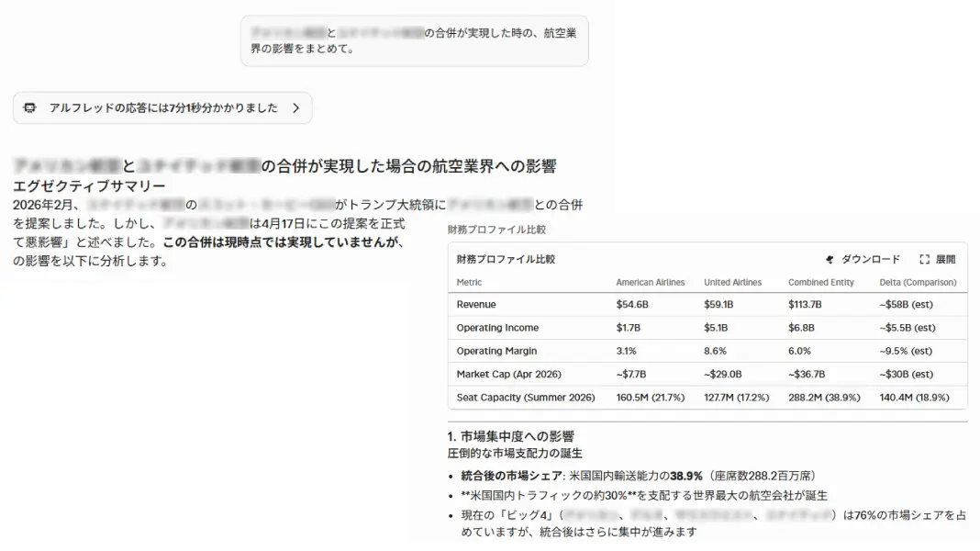Click the 1. 市場集中度への影響 heading

click(510, 436)
